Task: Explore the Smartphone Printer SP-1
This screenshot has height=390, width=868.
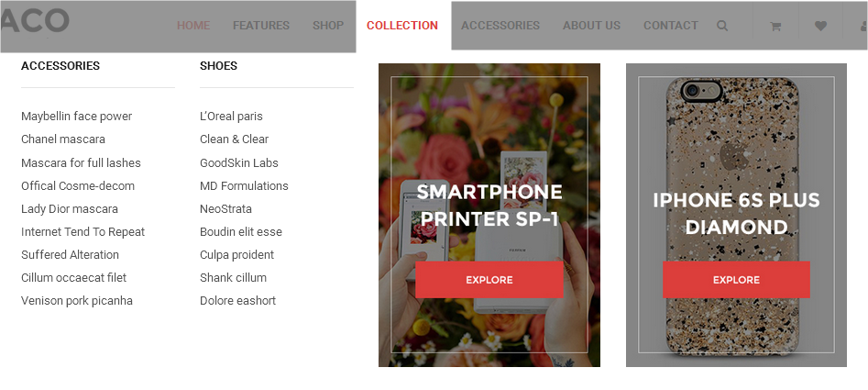Action: pyautogui.click(x=489, y=280)
